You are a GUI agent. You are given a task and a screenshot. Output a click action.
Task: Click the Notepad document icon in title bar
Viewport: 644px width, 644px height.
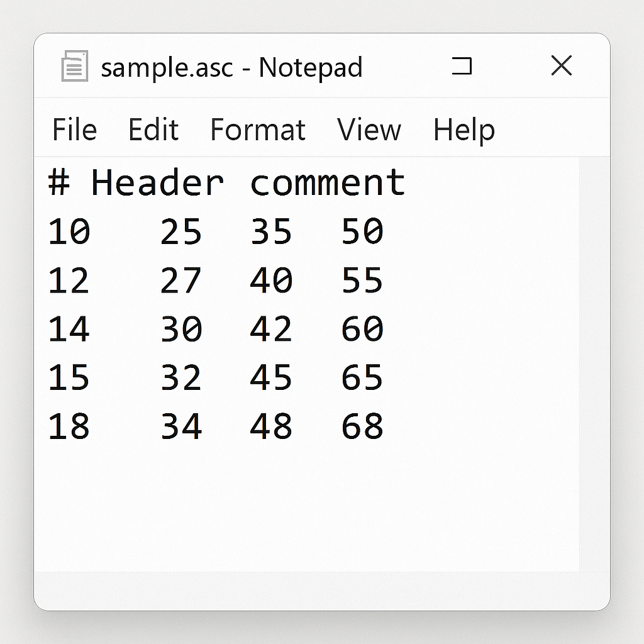click(75, 65)
